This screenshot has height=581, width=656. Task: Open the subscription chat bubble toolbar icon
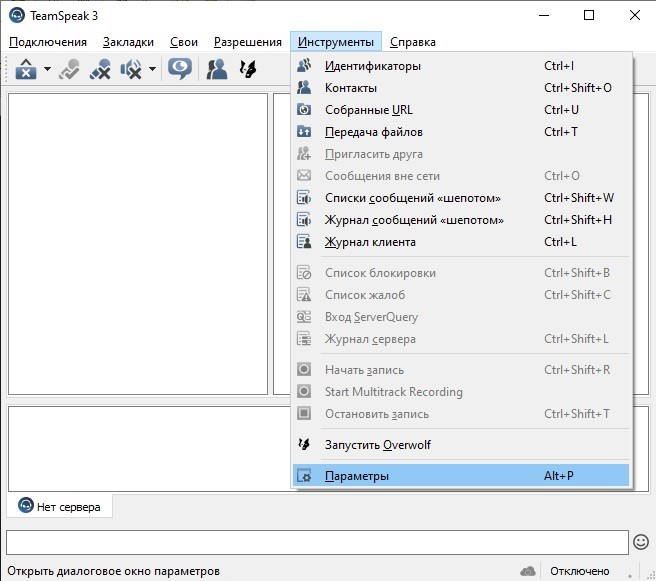click(x=179, y=69)
